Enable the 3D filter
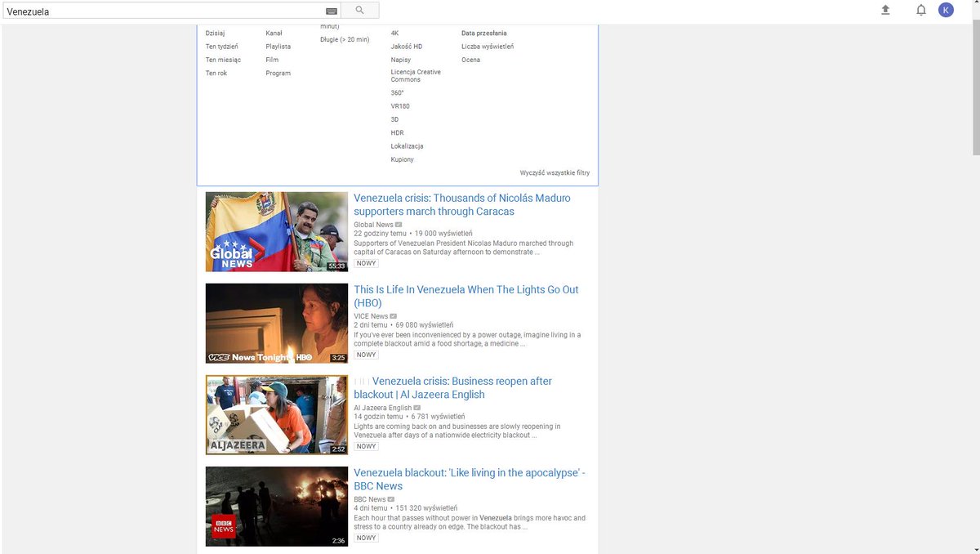This screenshot has width=980, height=554. point(394,119)
